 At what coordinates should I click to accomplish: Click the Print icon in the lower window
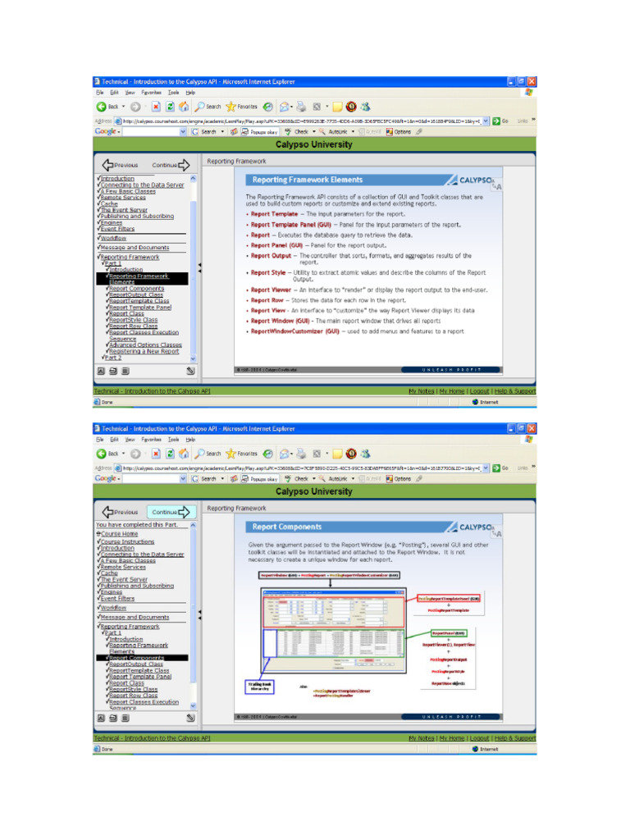302,454
